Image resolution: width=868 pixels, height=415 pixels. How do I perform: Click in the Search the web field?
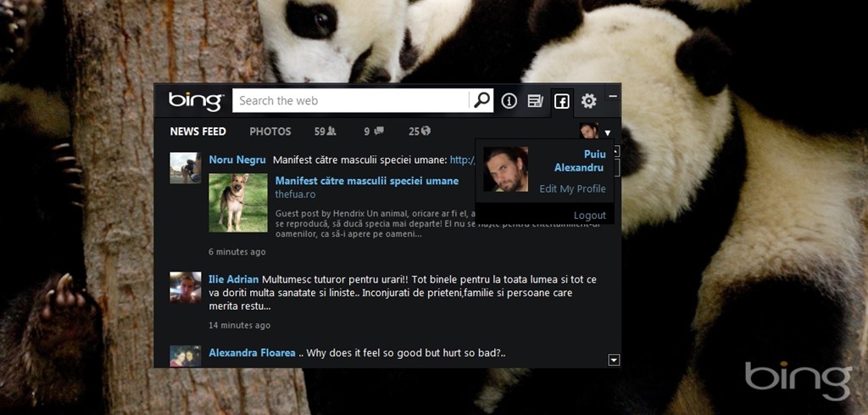click(349, 101)
